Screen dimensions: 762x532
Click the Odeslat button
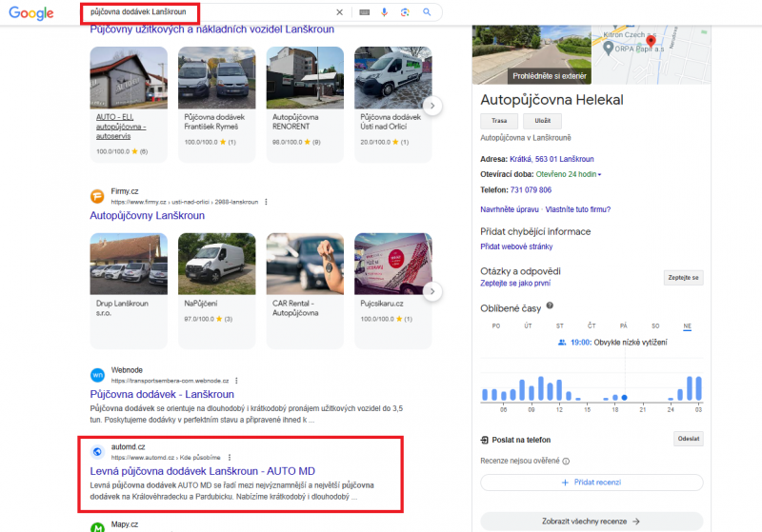689,439
